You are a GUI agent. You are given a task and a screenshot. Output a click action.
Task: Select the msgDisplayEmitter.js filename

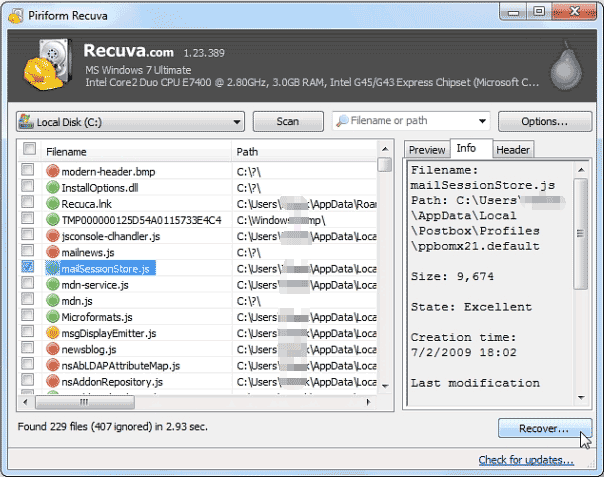point(109,333)
